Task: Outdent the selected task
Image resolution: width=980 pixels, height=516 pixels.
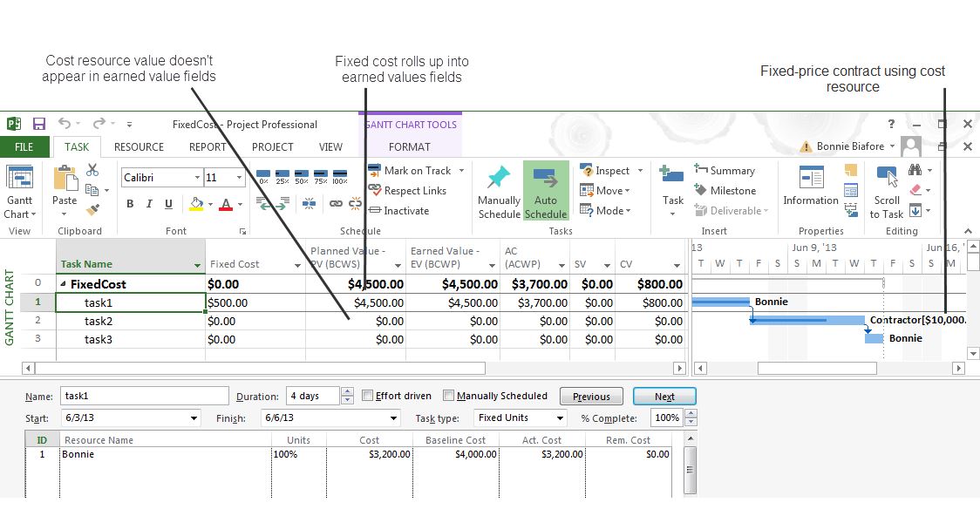Action: [263, 203]
